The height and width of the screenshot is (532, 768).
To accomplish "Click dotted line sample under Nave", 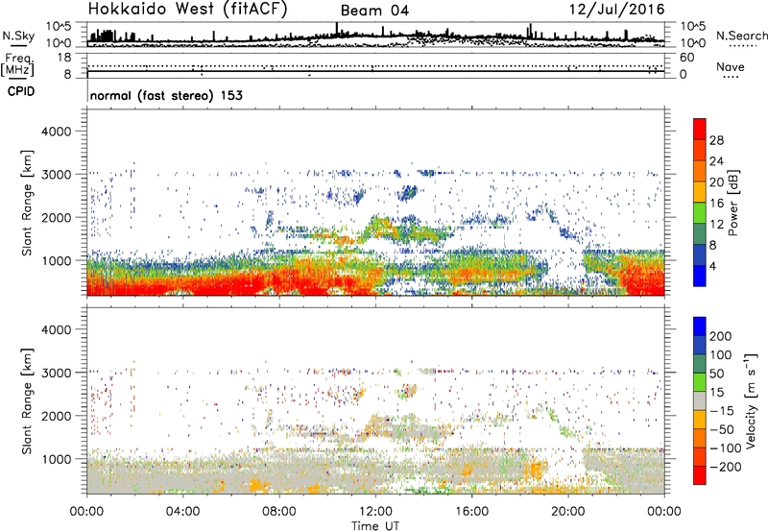I will [732, 78].
